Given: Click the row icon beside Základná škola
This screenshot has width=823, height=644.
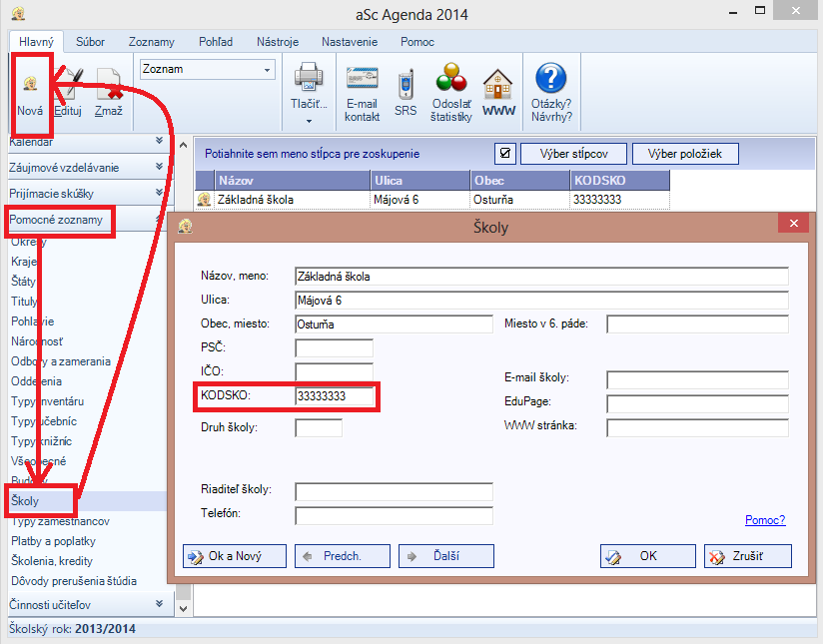Looking at the screenshot, I should pos(204,200).
